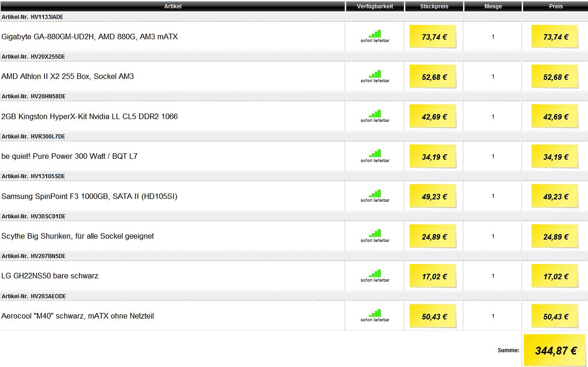
Task: Click availability bars icon for Aerocool M40
Action: tap(375, 313)
